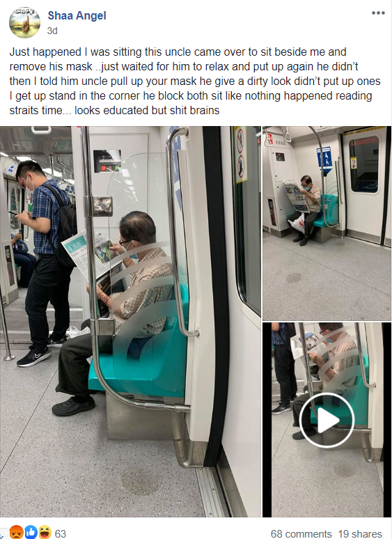View the 19 shares list
392x539 pixels.
coord(360,533)
